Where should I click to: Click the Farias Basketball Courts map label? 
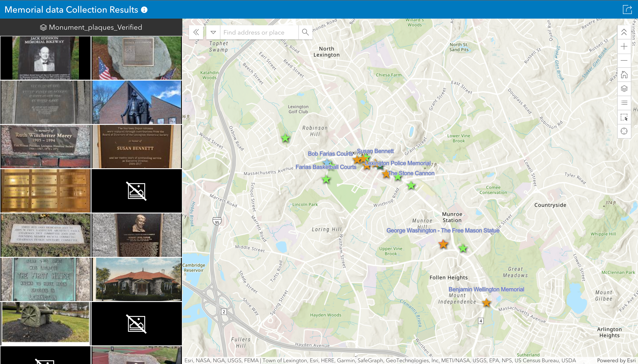pos(326,167)
